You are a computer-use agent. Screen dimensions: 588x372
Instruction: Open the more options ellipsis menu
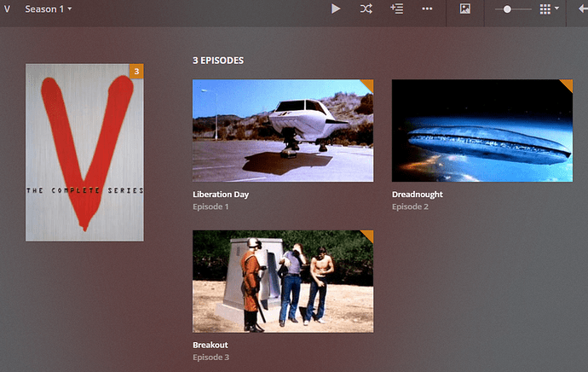click(x=427, y=9)
